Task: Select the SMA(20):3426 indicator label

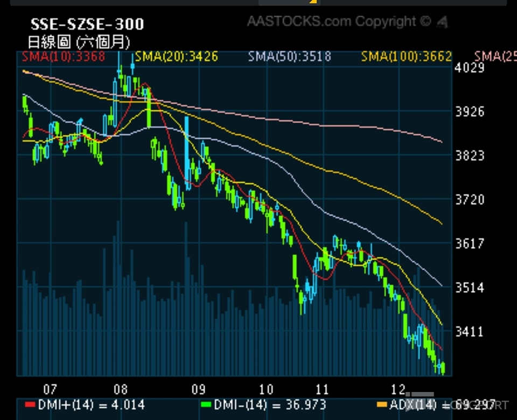Action: 177,57
